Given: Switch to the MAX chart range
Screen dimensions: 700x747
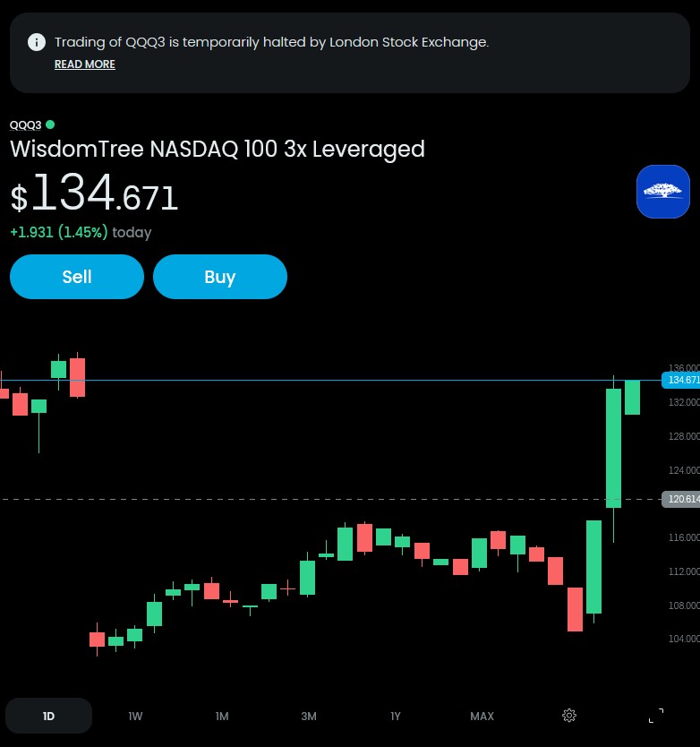Looking at the screenshot, I should (482, 716).
